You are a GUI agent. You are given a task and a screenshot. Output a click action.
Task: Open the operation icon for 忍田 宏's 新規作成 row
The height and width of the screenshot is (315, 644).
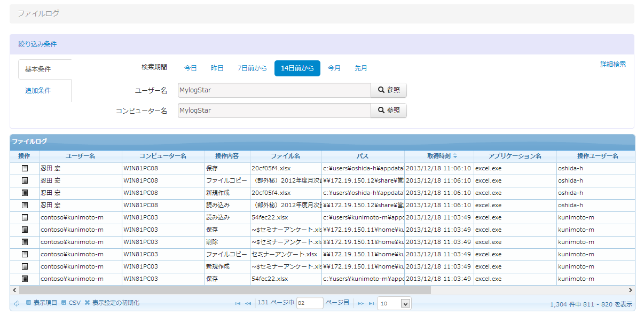[x=25, y=193]
